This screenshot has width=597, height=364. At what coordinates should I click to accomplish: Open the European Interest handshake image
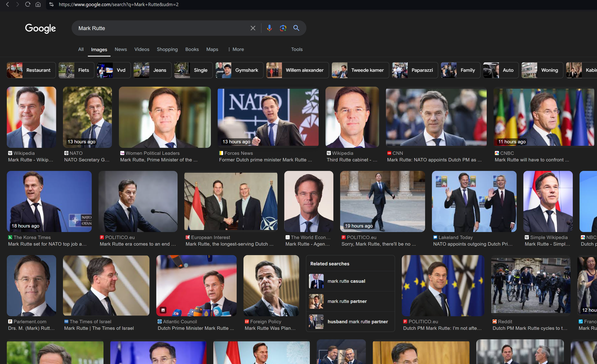point(231,201)
